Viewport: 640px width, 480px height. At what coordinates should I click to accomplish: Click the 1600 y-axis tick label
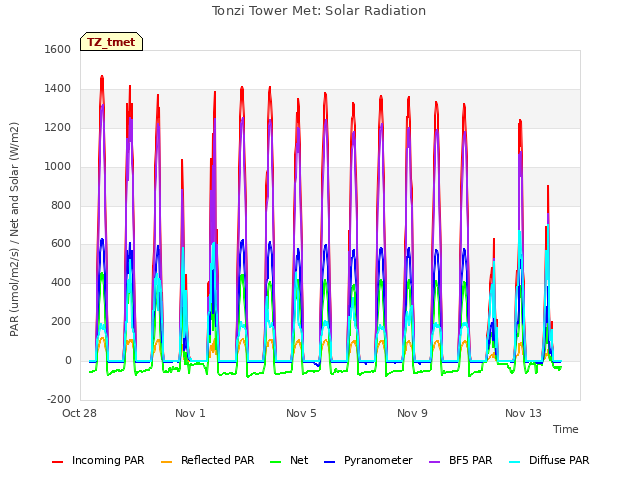[58, 49]
